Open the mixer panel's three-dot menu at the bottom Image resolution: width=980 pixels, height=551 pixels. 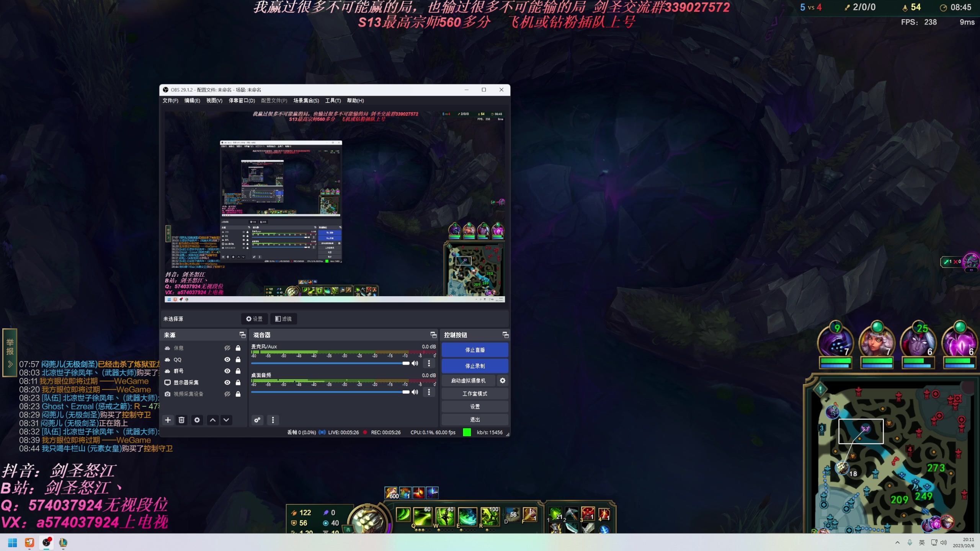273,420
